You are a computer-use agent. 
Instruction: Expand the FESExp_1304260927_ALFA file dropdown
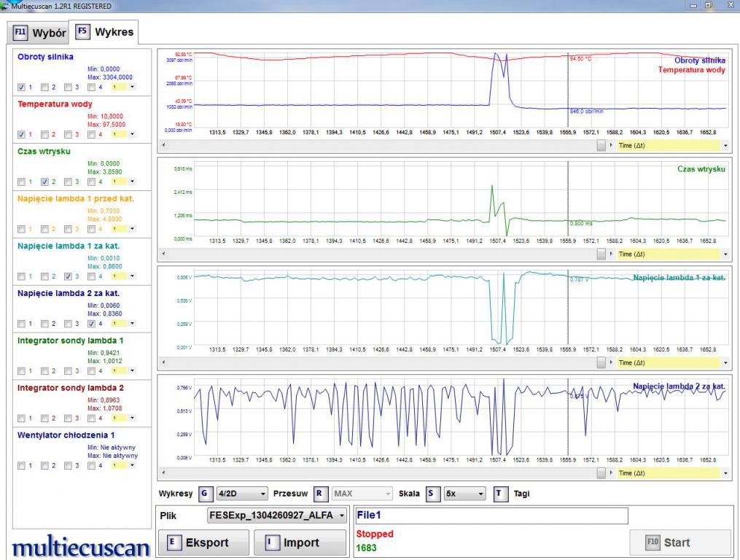pyautogui.click(x=276, y=516)
